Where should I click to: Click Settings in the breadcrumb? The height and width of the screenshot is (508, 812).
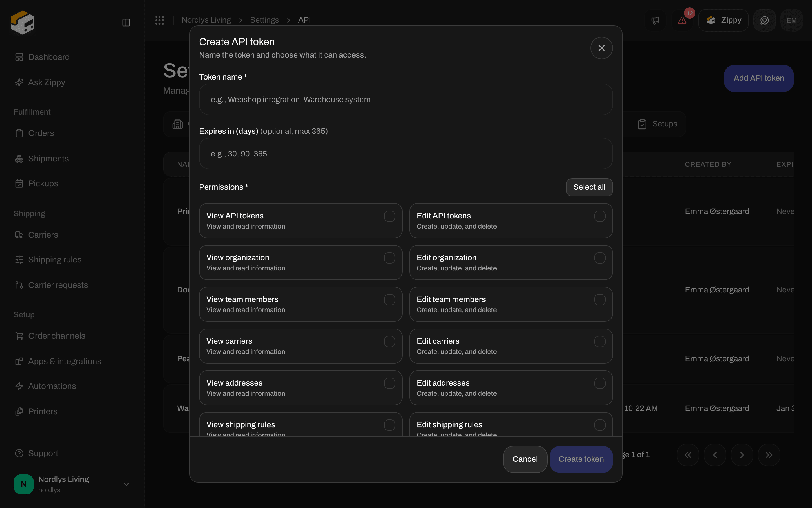pyautogui.click(x=264, y=20)
